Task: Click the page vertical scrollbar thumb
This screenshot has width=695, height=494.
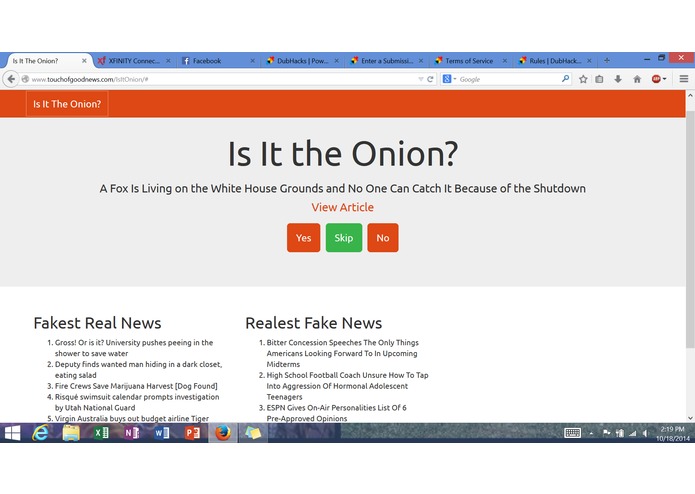Action: (x=690, y=229)
